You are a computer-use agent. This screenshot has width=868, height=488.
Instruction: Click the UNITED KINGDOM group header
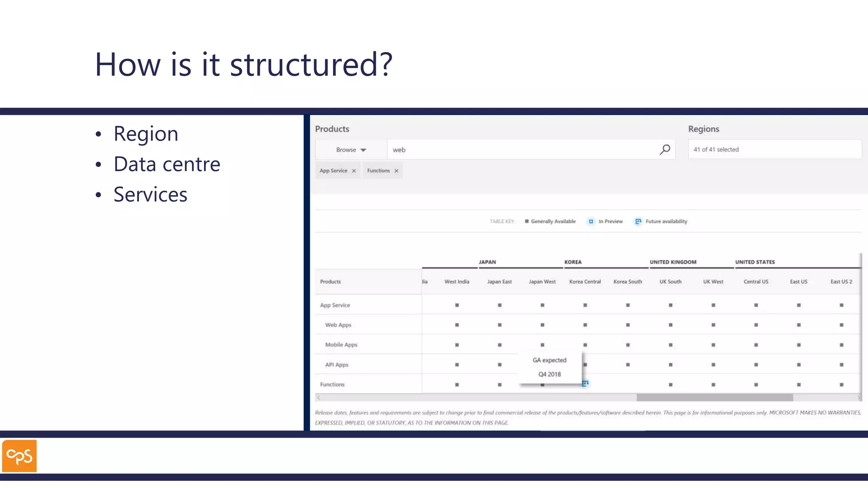[x=673, y=262]
